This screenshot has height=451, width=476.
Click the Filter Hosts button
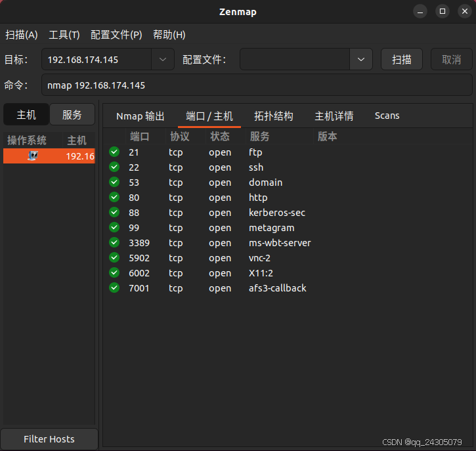(49, 439)
